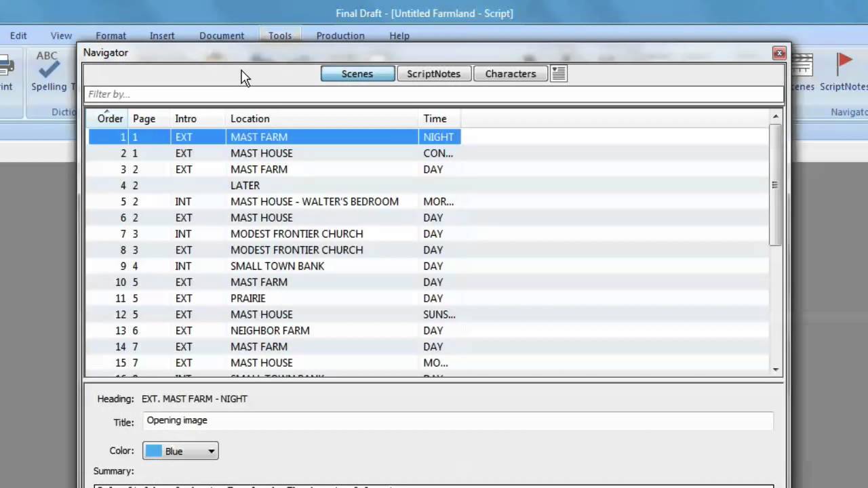Open the Color dropdown showing Blue
Viewport: 868px width, 488px height.
(180, 451)
